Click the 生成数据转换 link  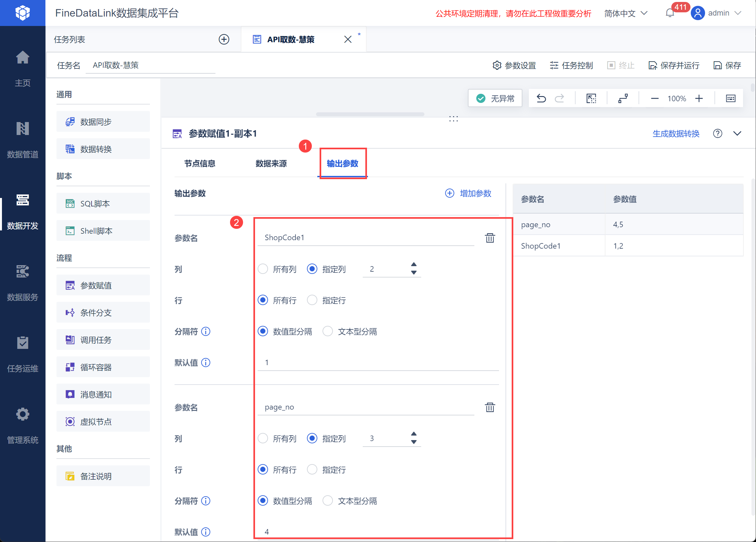coord(676,134)
